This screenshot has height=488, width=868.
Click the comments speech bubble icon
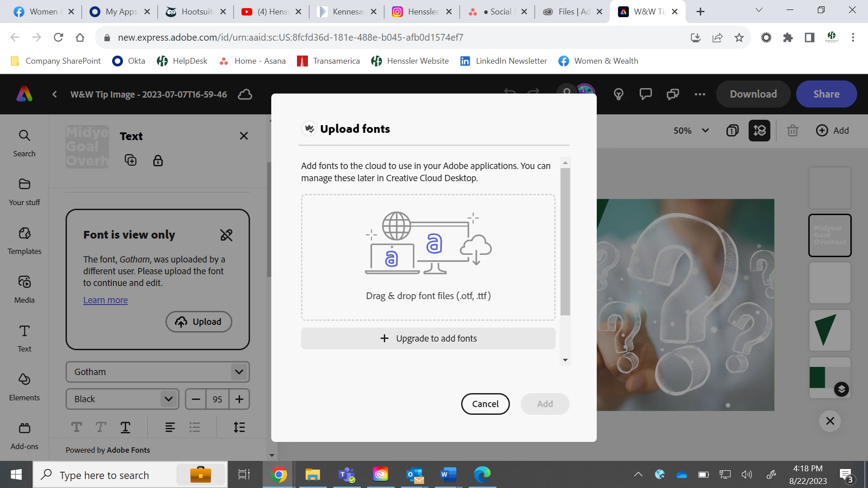click(x=646, y=94)
